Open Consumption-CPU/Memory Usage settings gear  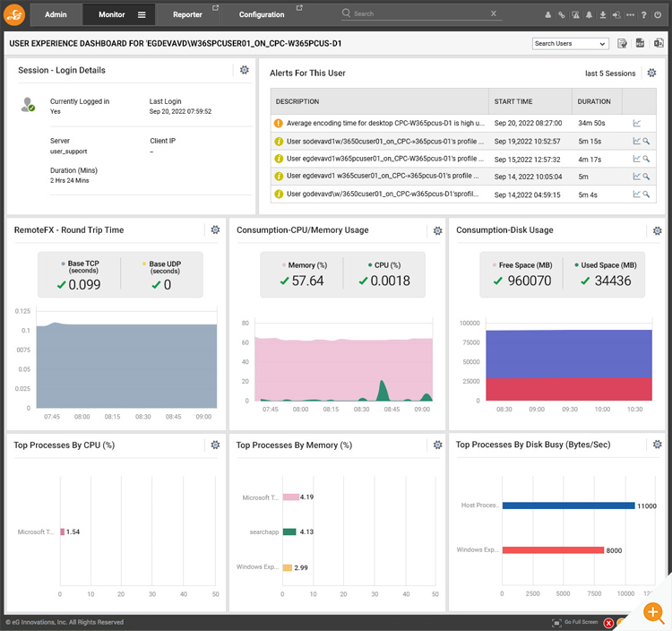pyautogui.click(x=437, y=231)
